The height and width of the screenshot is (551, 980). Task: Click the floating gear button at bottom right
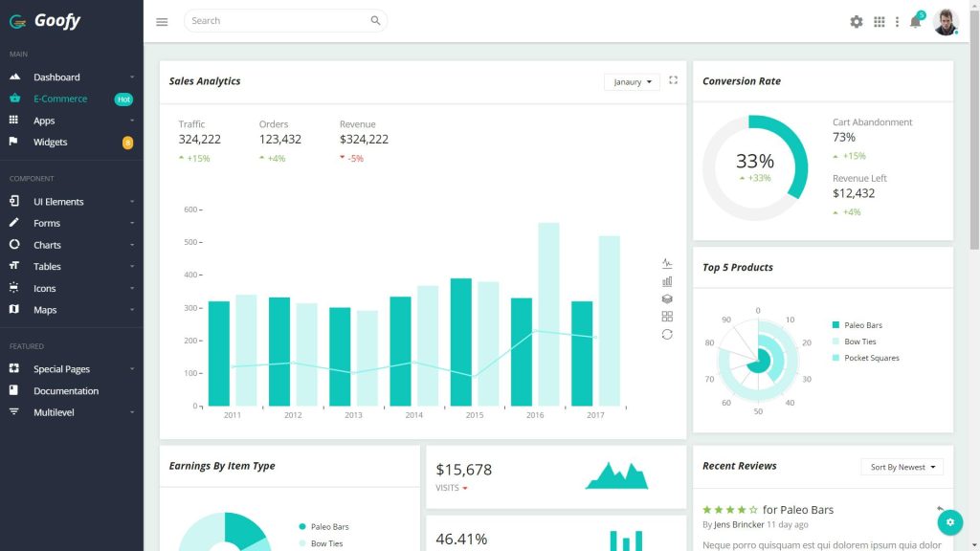point(949,522)
